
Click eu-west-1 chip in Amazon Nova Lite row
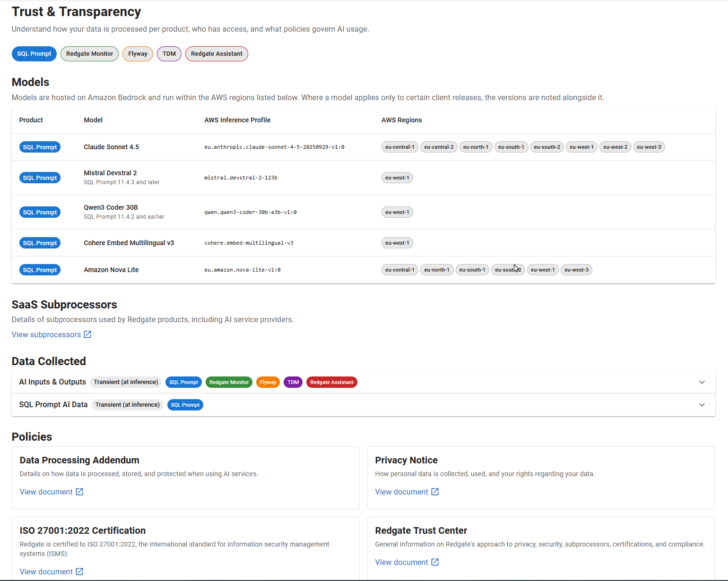coord(543,270)
